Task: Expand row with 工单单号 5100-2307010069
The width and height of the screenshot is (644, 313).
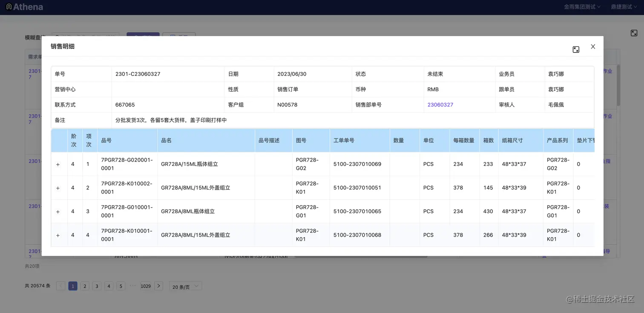Action: tap(58, 164)
